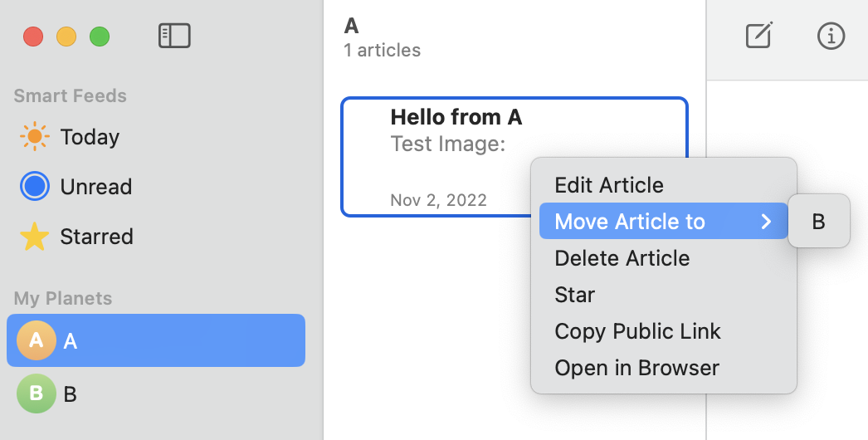The width and height of the screenshot is (868, 440).
Task: Toggle the sidebar panel icon
Action: [174, 36]
